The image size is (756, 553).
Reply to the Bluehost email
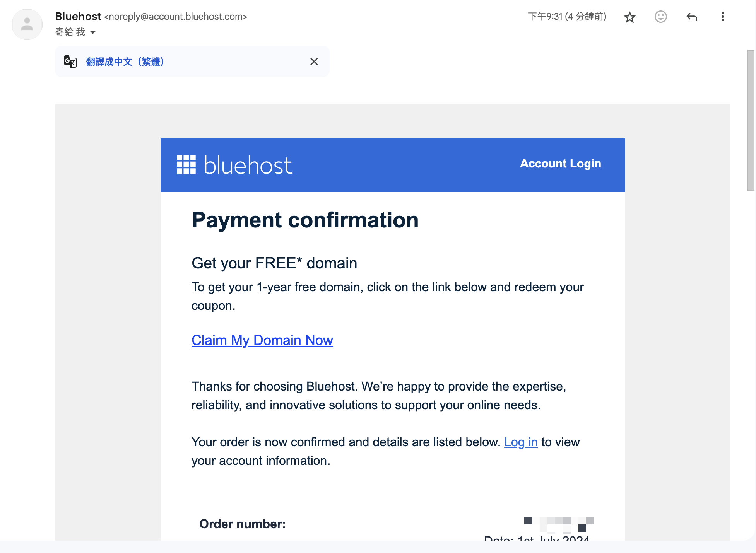[692, 17]
